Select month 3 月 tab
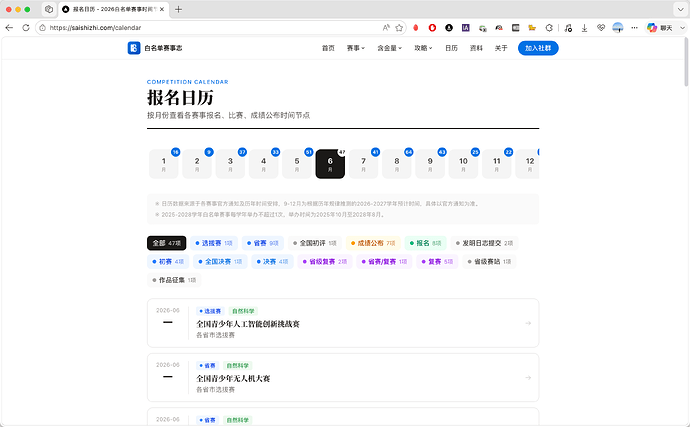Screen dimensions: 690x427 230,164
